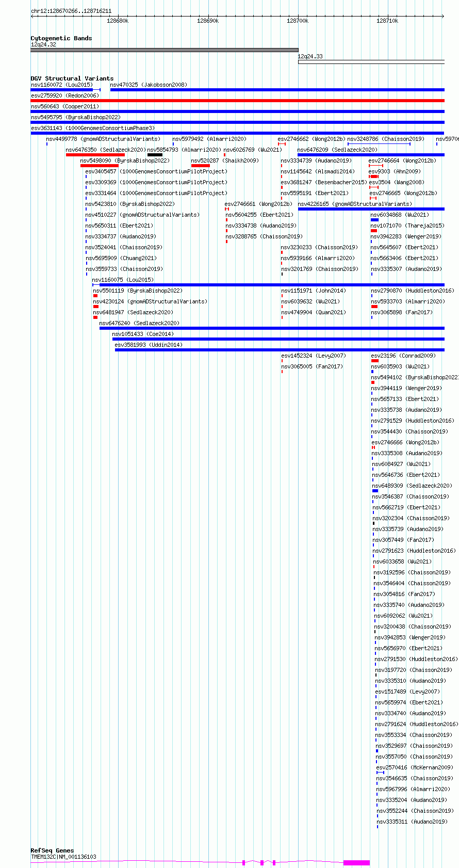Screen dimensions: 459x868
Task: Click the 128690k ruler position label
Action: pos(208,21)
